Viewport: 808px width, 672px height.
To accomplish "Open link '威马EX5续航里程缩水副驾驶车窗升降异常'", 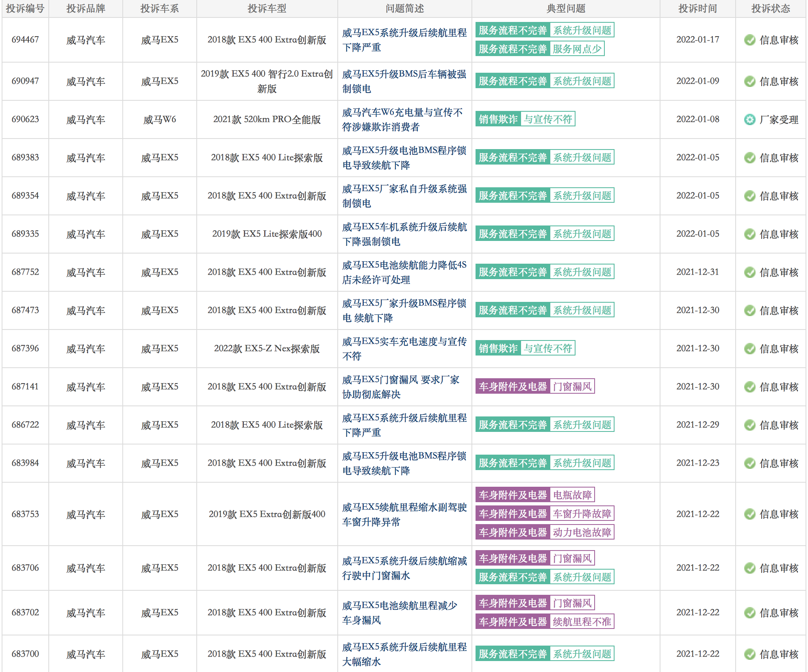I will [404, 514].
